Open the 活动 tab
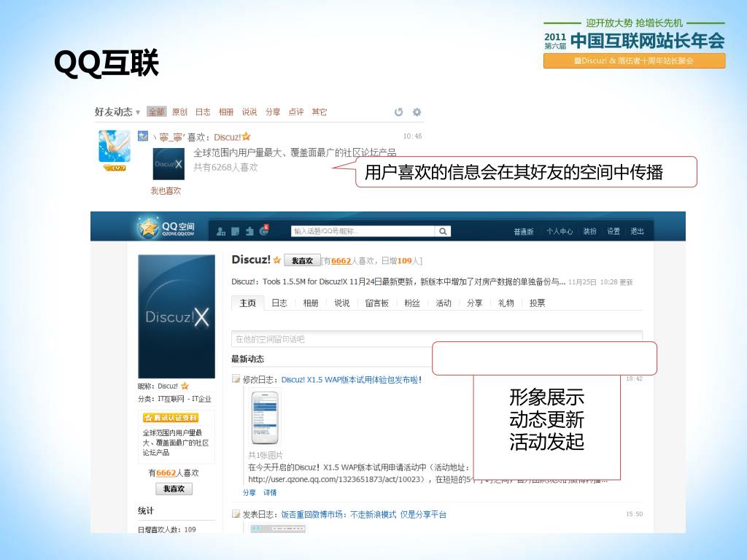The height and width of the screenshot is (560, 747). tap(444, 303)
